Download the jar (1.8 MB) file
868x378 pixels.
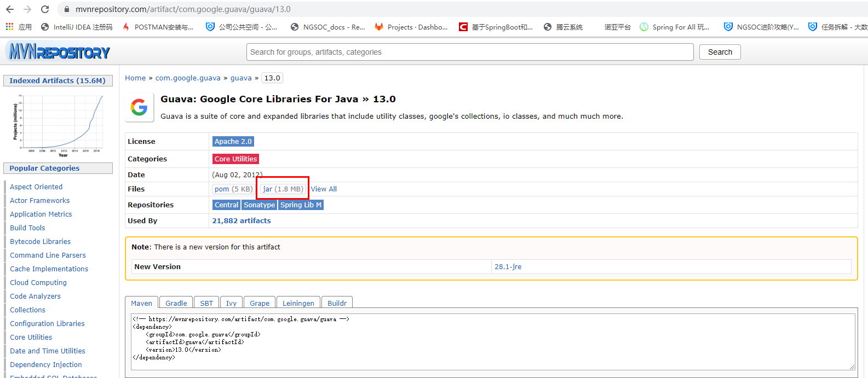(283, 189)
